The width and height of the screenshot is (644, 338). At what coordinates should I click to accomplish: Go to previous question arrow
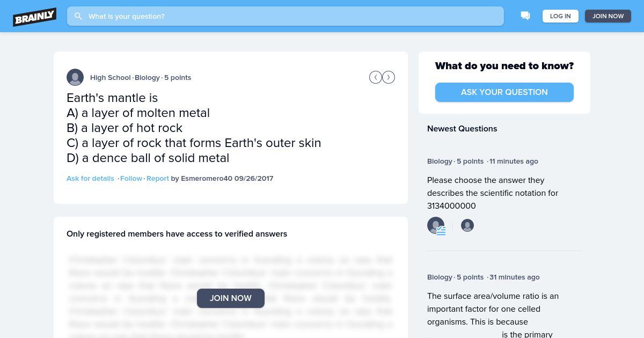pyautogui.click(x=376, y=77)
